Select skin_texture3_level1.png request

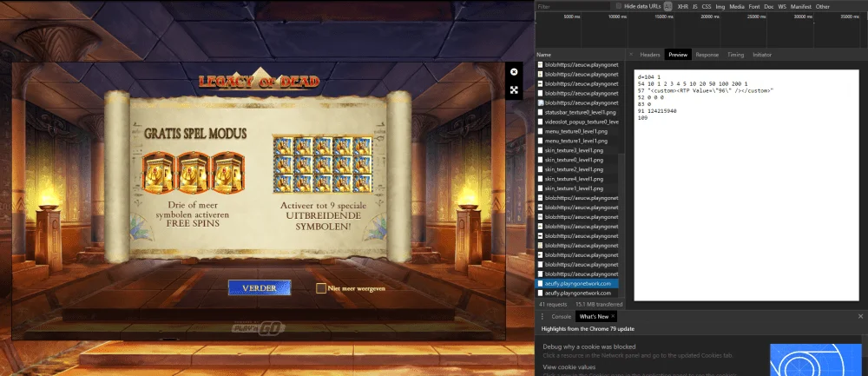pos(577,150)
